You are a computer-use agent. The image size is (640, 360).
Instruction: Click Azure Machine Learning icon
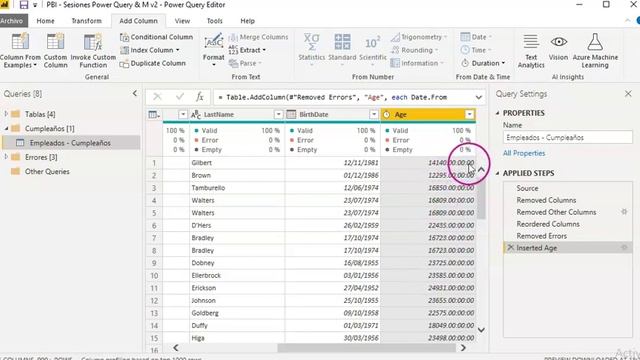point(595,41)
